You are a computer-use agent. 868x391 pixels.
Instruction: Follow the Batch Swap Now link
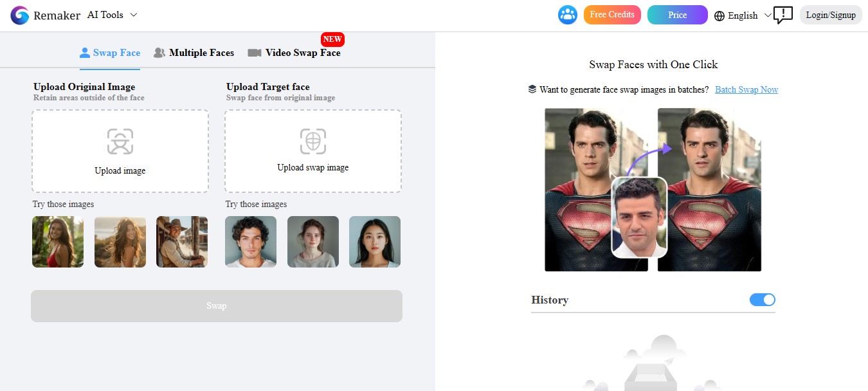[x=746, y=89]
